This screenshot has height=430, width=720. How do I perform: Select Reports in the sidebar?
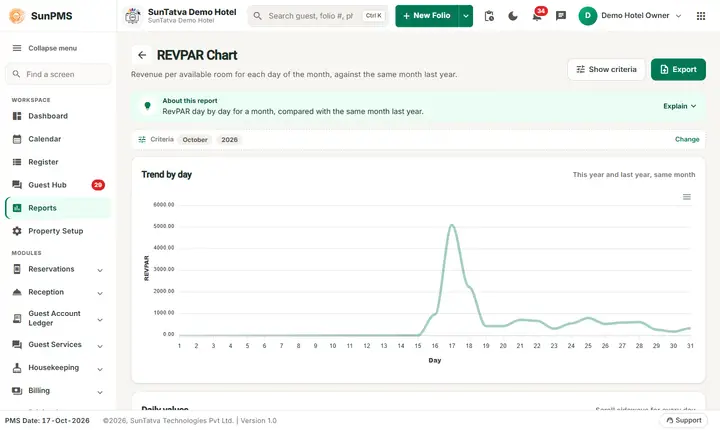58,208
